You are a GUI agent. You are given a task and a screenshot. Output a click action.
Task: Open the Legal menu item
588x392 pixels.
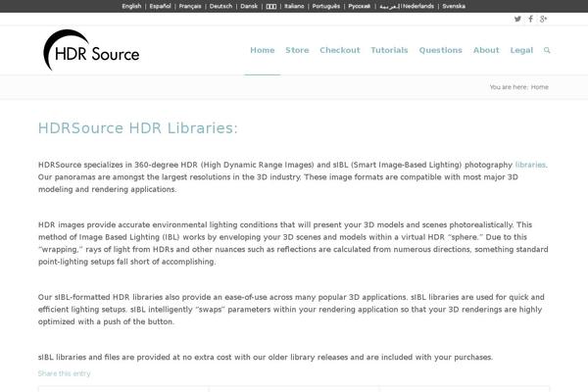pyautogui.click(x=521, y=50)
